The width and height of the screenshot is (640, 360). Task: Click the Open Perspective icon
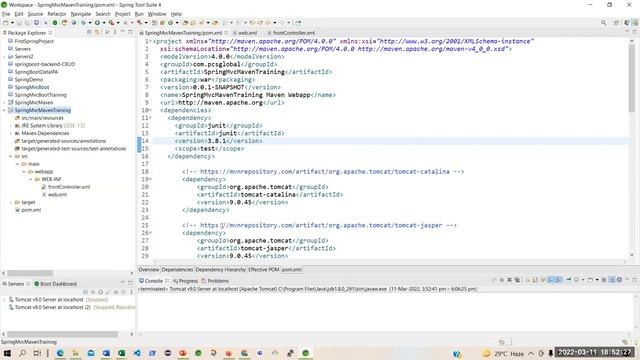coord(616,23)
